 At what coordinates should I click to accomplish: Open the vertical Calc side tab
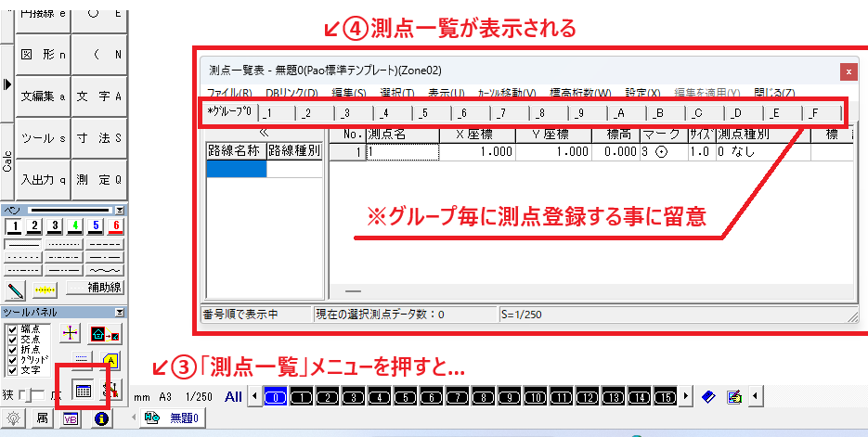pyautogui.click(x=7, y=161)
